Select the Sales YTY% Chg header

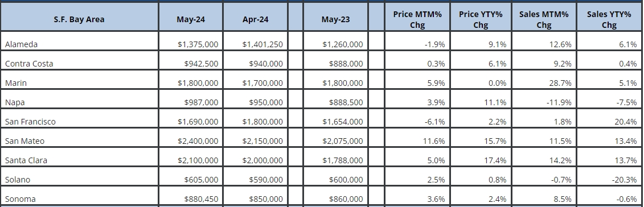click(x=609, y=19)
